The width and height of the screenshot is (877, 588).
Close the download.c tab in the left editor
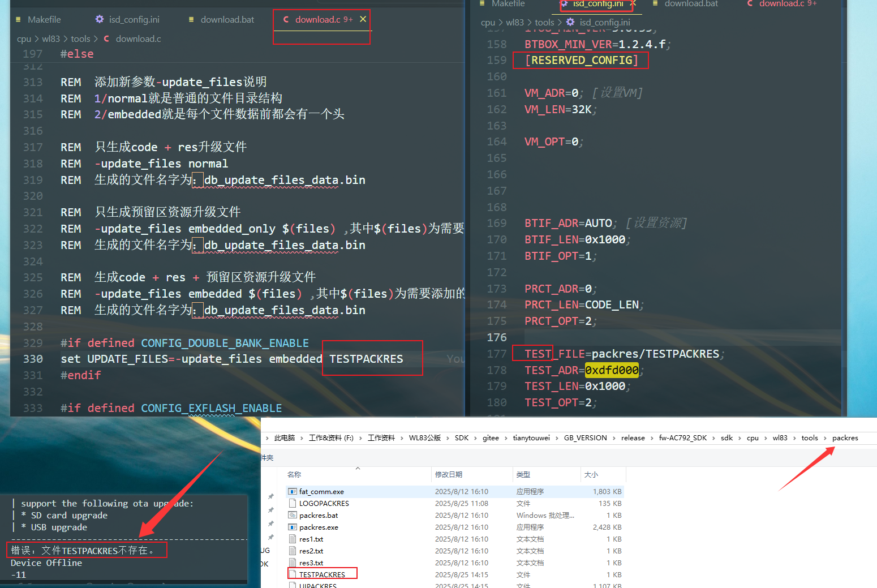363,19
